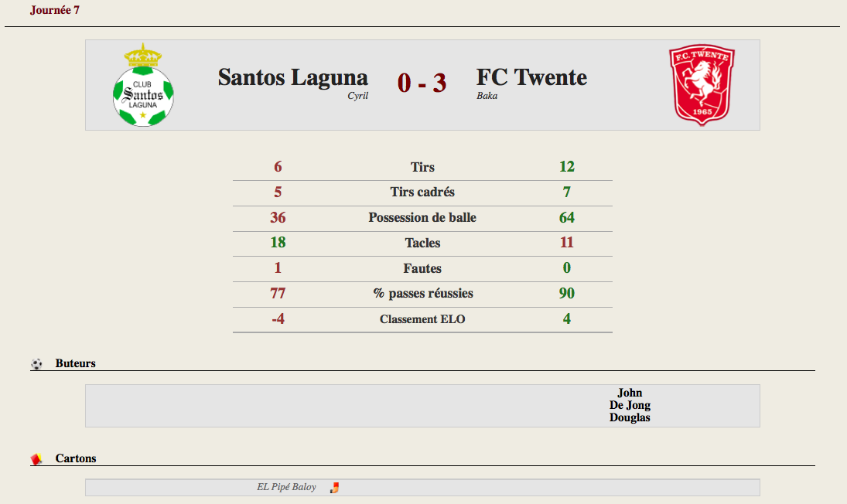Click the FC Twente red crest

point(702,85)
